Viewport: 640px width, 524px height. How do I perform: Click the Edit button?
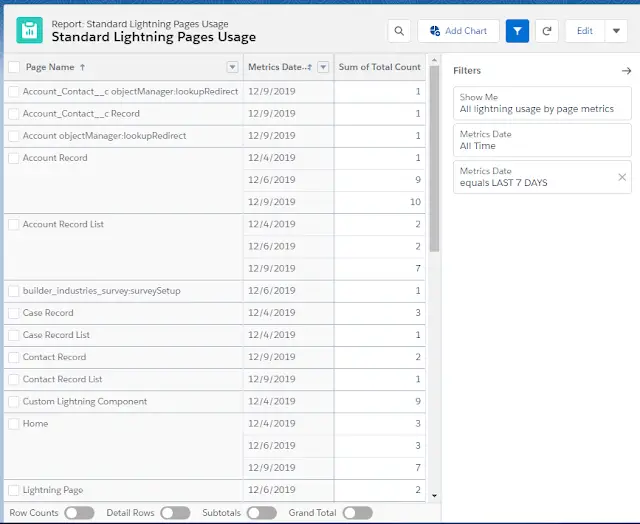coord(584,31)
